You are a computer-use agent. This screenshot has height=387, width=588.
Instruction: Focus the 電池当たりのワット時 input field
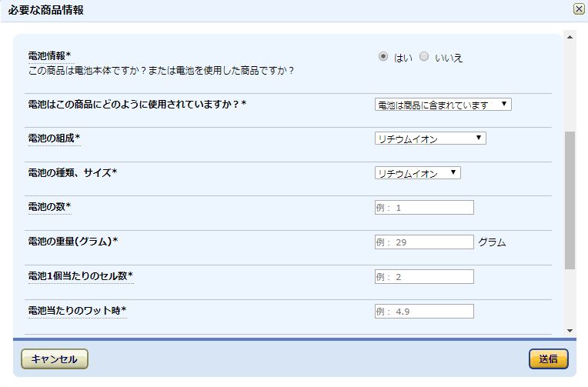point(424,312)
